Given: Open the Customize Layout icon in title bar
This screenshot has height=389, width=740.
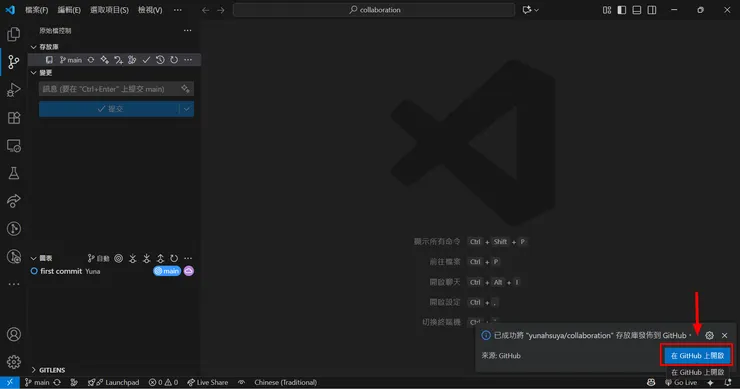Looking at the screenshot, I should click(607, 10).
